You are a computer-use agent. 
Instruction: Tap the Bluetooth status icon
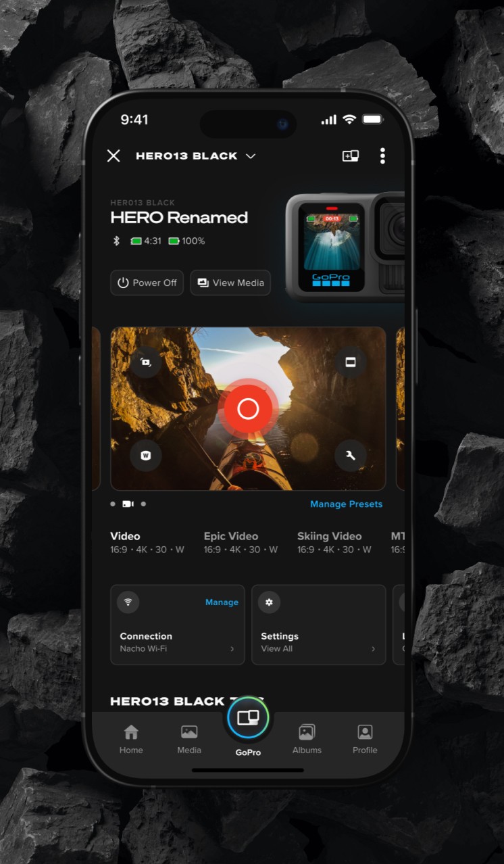point(116,241)
